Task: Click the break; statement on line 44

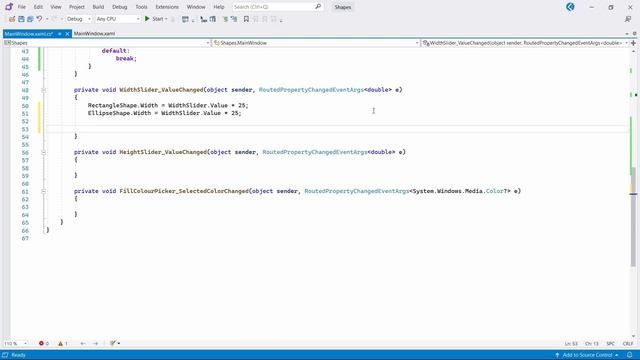Action: point(126,58)
